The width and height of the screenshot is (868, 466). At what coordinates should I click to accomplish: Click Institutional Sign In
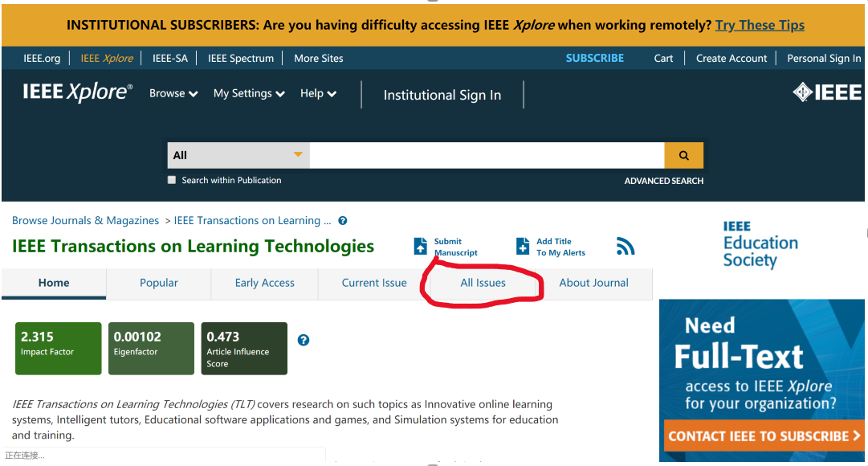coord(442,96)
